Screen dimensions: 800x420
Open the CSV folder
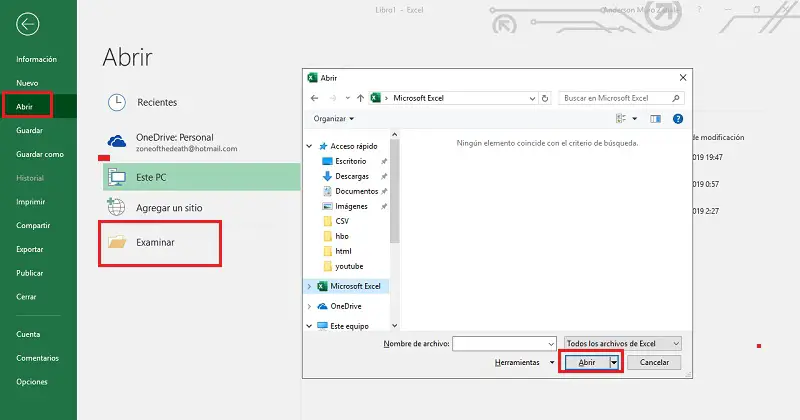point(342,221)
